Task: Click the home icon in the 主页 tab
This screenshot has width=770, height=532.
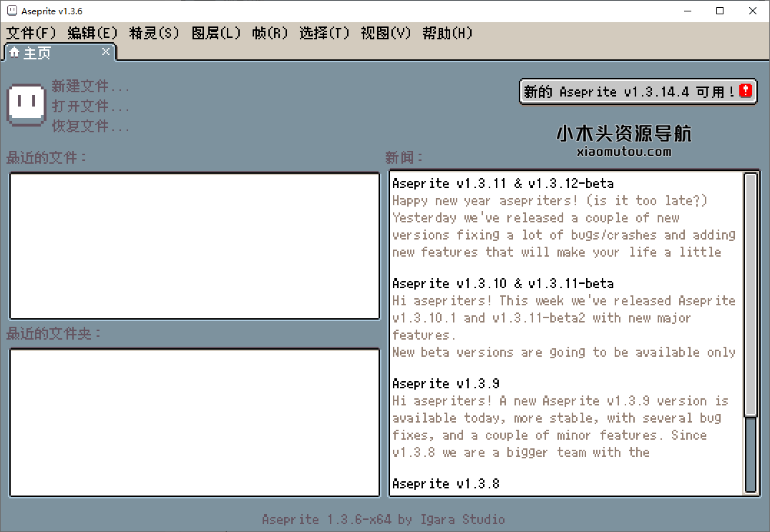Action: pos(14,52)
